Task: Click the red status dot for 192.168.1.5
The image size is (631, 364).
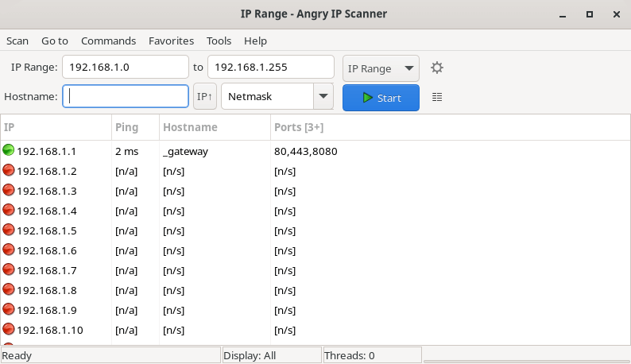Action: pyautogui.click(x=8, y=230)
